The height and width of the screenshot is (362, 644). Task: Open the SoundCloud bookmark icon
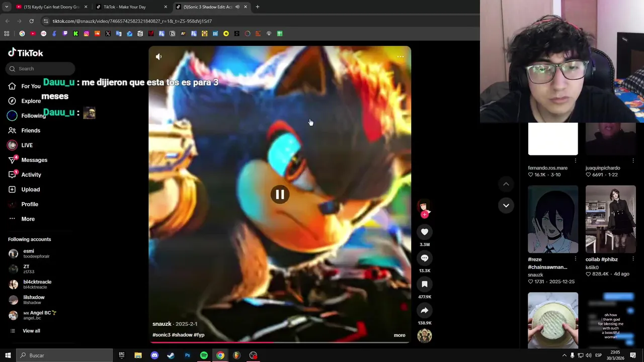[x=97, y=34]
